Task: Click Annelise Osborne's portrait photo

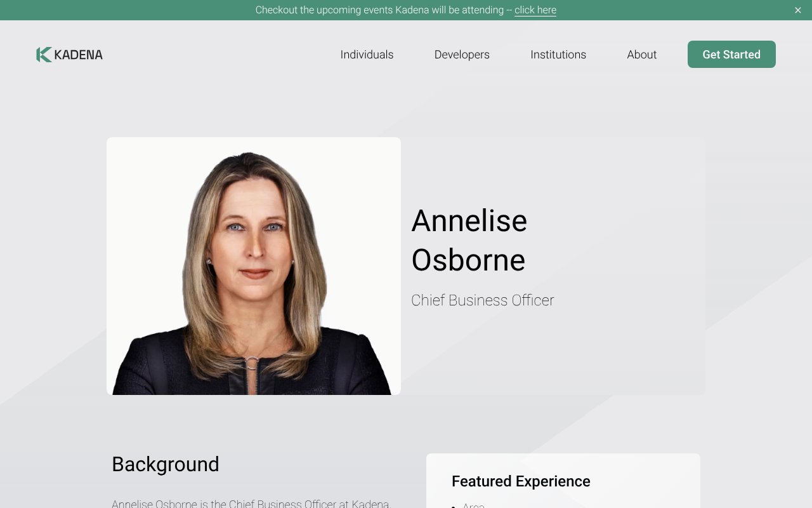Action: point(254,266)
